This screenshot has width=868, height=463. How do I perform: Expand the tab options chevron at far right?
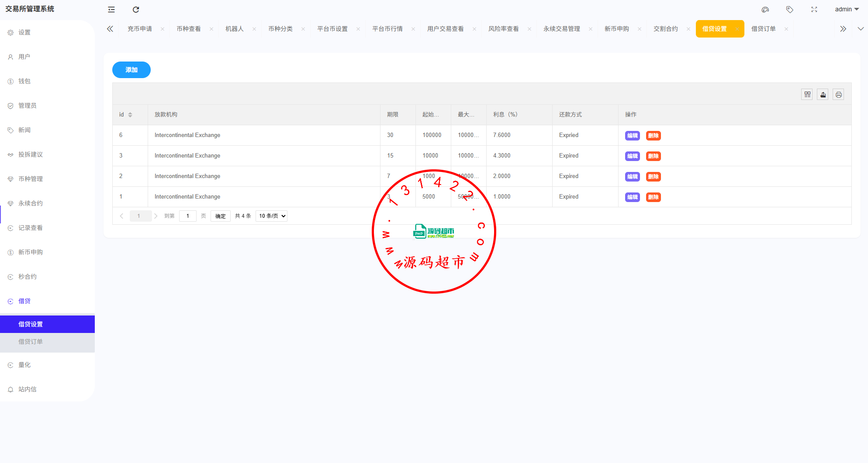tap(860, 29)
